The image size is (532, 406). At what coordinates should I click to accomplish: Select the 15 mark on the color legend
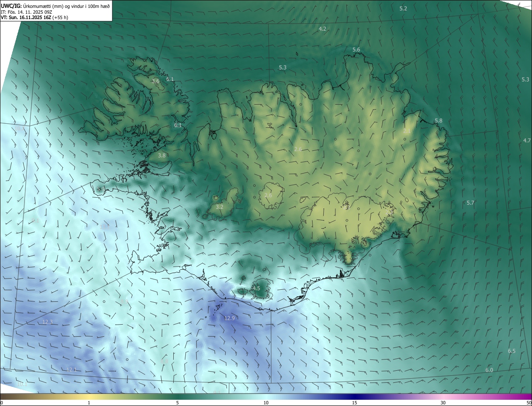pos(355,403)
